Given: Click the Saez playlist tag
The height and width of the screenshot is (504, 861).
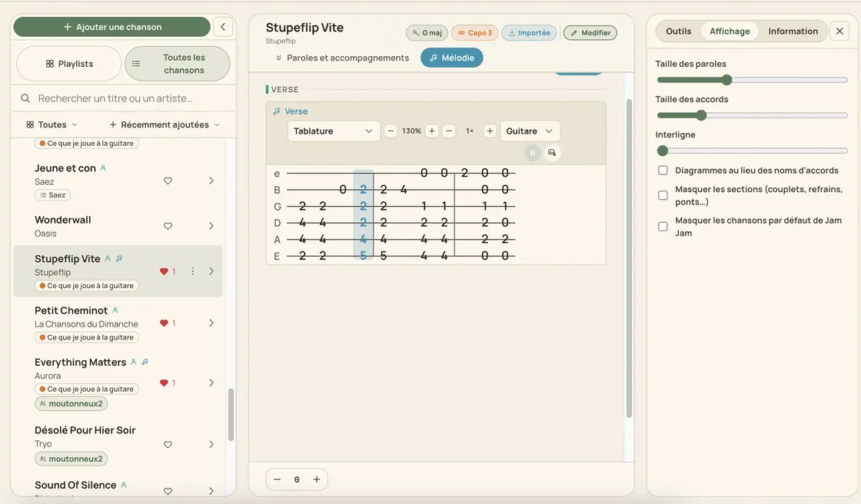Looking at the screenshot, I should pyautogui.click(x=53, y=195).
